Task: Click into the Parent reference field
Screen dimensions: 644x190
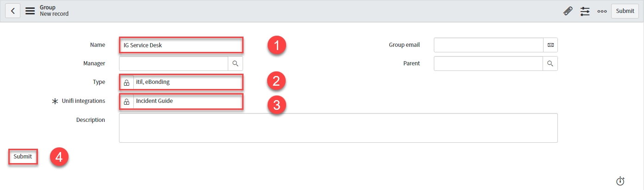Action: click(488, 63)
